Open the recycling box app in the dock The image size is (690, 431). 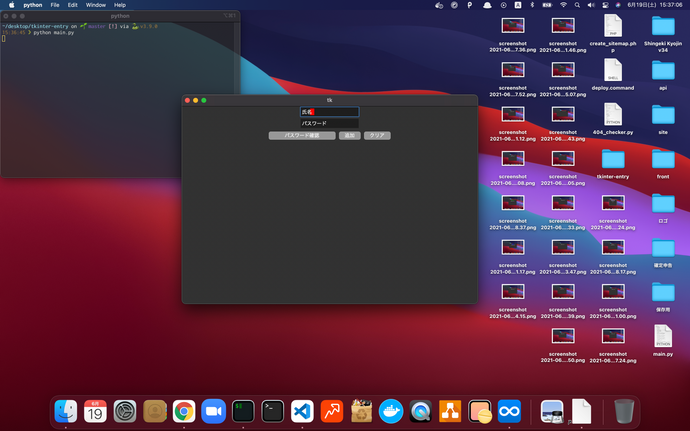361,411
